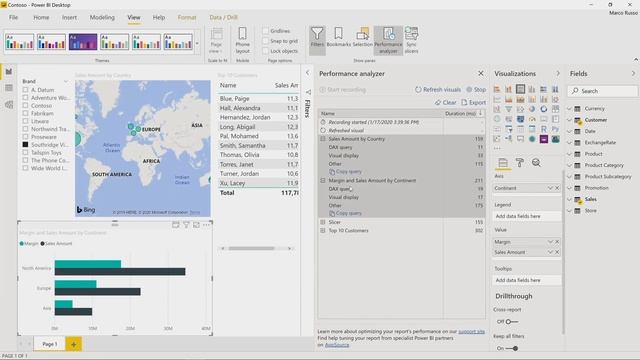Open the Format paint roller tab
The image size is (640, 360).
click(x=520, y=163)
